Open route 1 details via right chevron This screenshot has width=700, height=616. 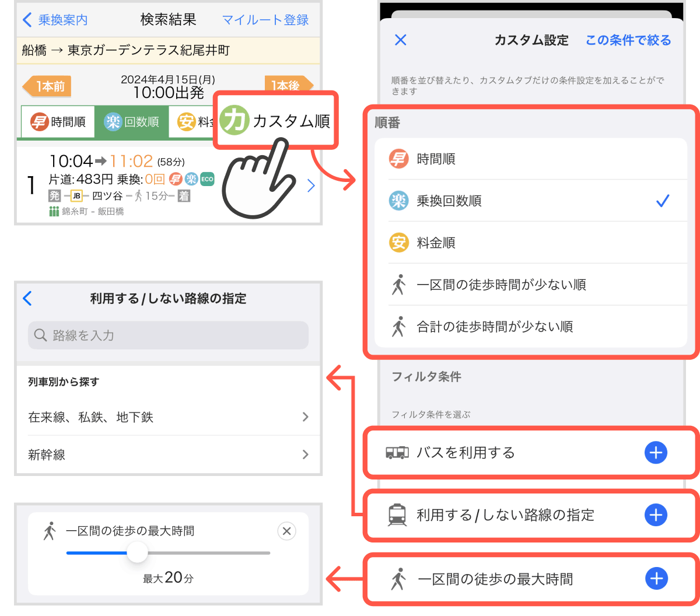click(311, 186)
